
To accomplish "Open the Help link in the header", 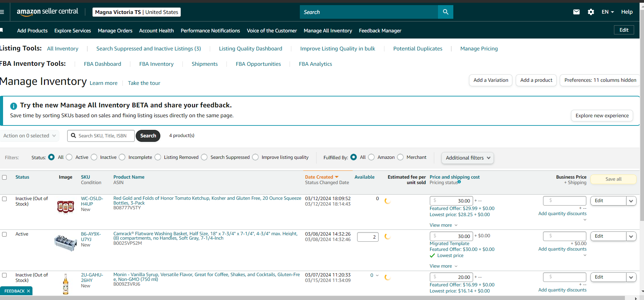I will [x=627, y=12].
